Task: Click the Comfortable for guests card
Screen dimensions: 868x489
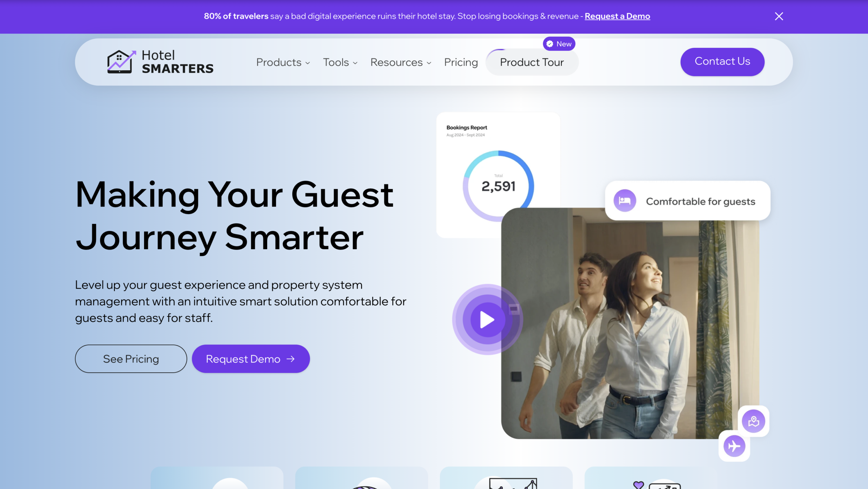Action: tap(700, 201)
